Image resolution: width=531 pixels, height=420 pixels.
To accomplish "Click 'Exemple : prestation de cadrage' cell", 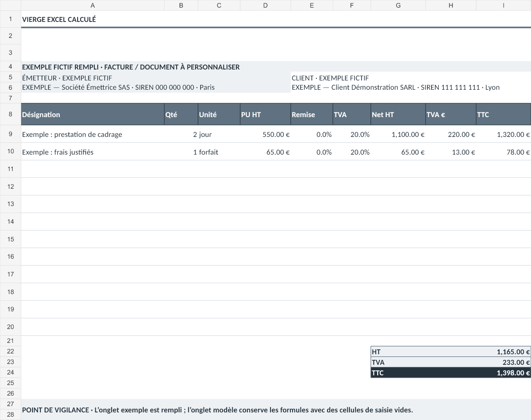I will click(x=93, y=134).
